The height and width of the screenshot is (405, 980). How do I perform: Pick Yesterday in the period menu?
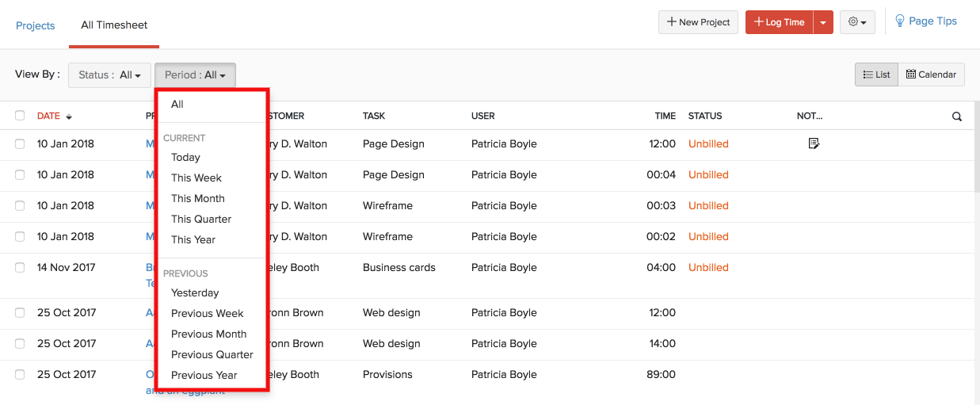coord(195,293)
